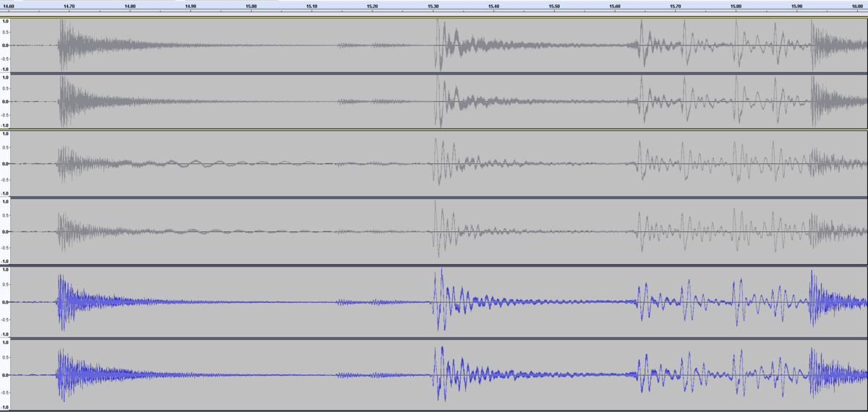868x412 pixels.
Task: Click the 15.90 mark on the timeline ruler
Action: tap(796, 7)
